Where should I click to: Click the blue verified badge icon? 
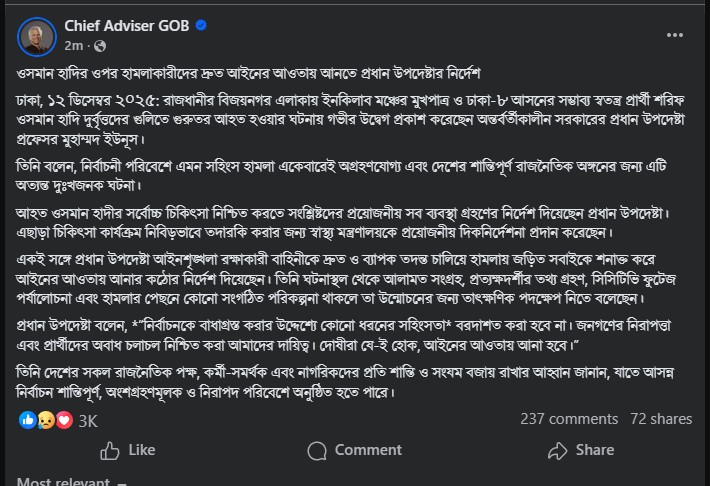coord(200,25)
